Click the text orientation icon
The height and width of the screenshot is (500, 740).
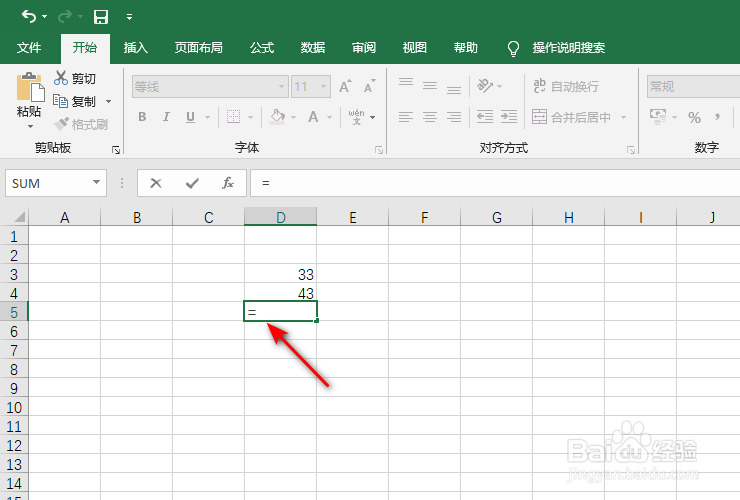tap(485, 86)
